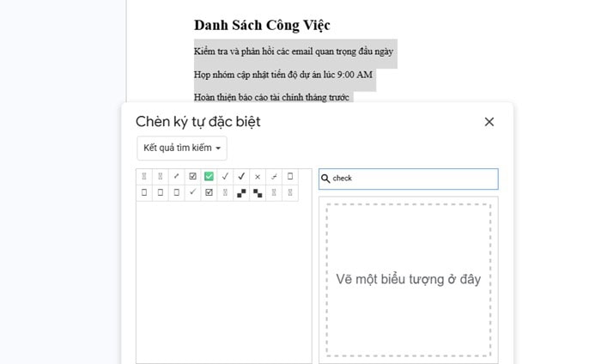Pick the heavy bold check mark symbol
The image size is (601, 364).
[x=241, y=177]
